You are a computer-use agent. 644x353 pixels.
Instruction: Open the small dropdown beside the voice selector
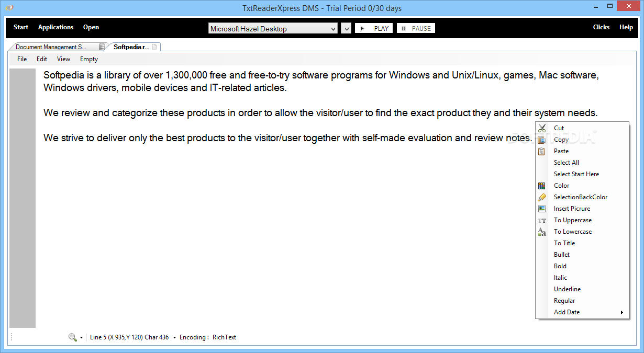(x=346, y=29)
